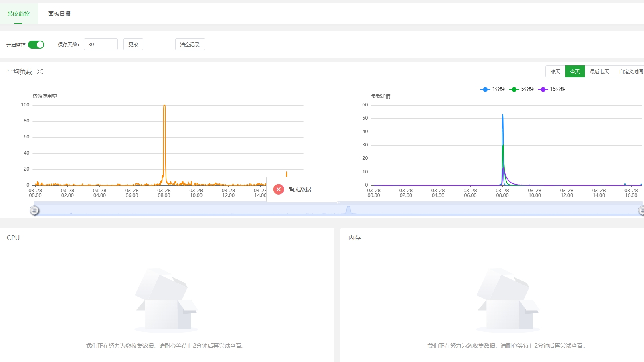Click the 清空记录 button

click(190, 44)
